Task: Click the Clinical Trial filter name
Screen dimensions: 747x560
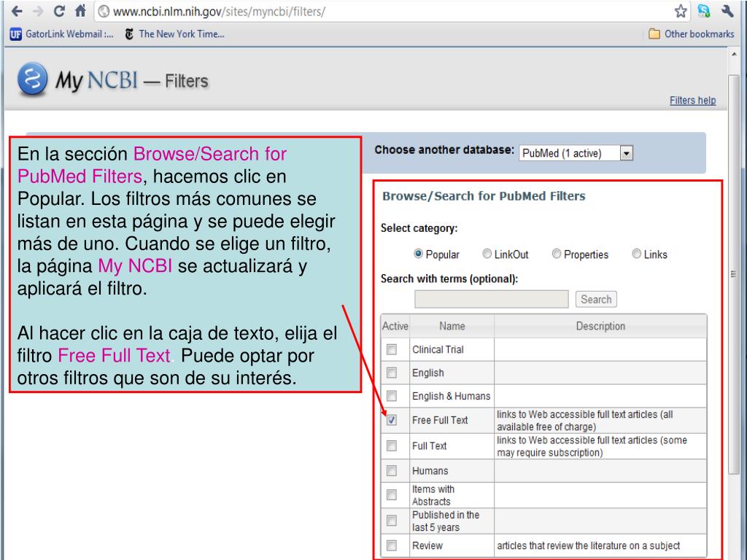Action: pos(438,349)
